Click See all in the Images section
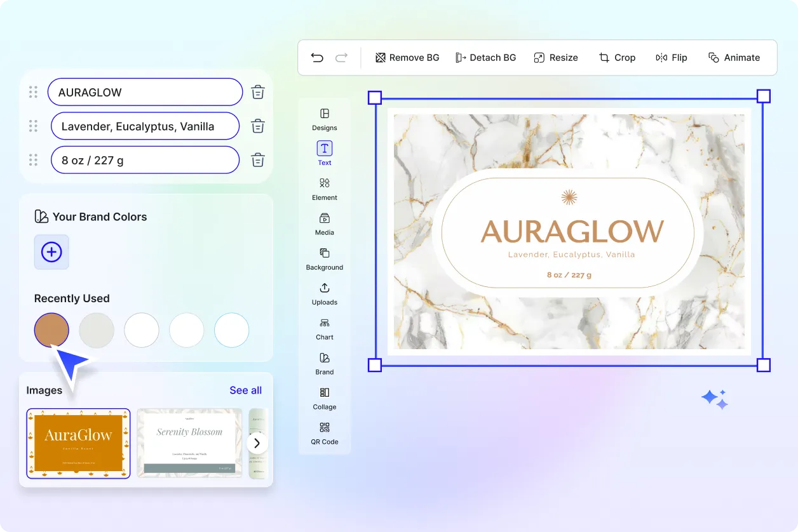 [x=245, y=390]
